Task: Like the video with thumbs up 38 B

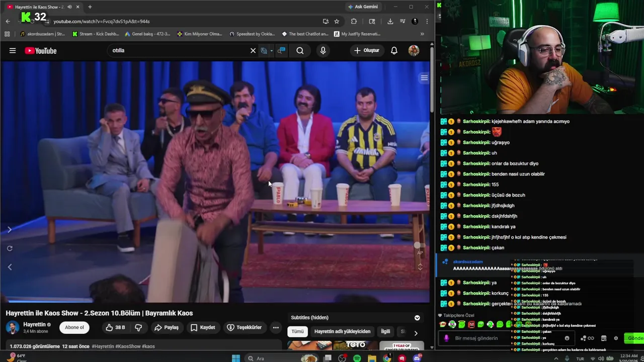Action: click(x=115, y=327)
